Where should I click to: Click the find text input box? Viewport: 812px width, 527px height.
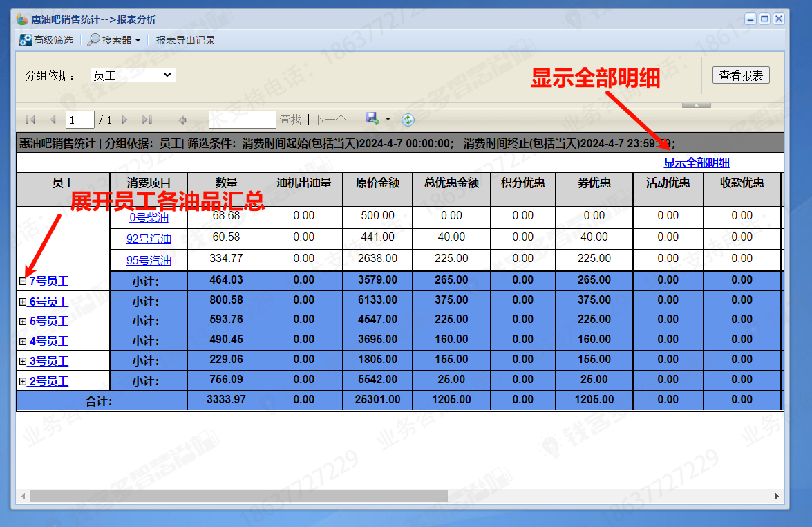(242, 120)
